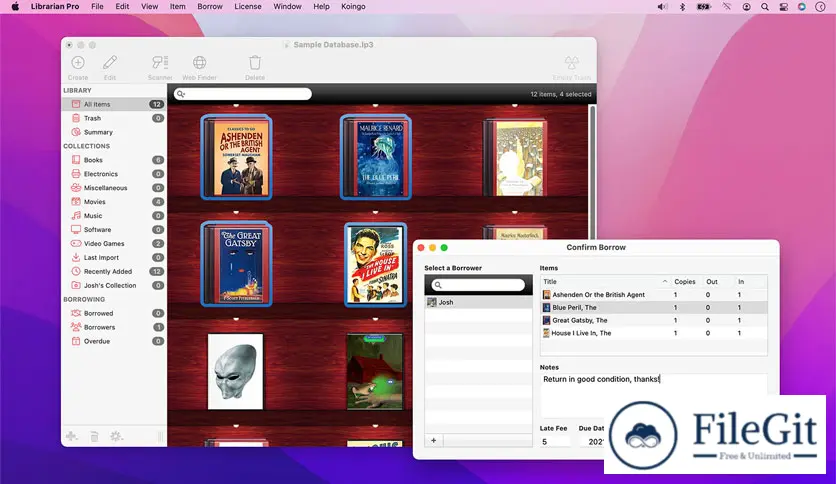This screenshot has width=836, height=484.
Task: Open the Koingo menu
Action: tap(353, 6)
